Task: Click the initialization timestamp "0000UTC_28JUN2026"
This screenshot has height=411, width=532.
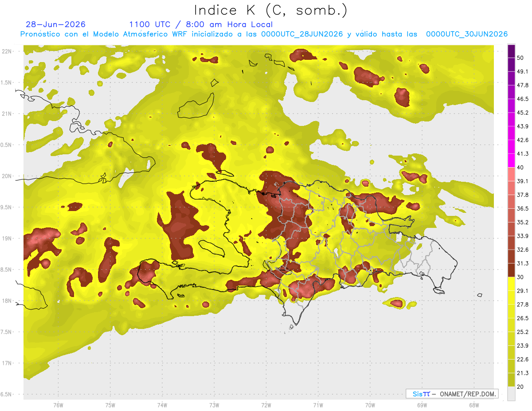Action: point(301,34)
